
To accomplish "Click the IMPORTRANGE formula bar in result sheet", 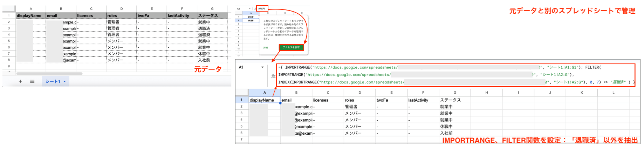I will click(456, 75).
